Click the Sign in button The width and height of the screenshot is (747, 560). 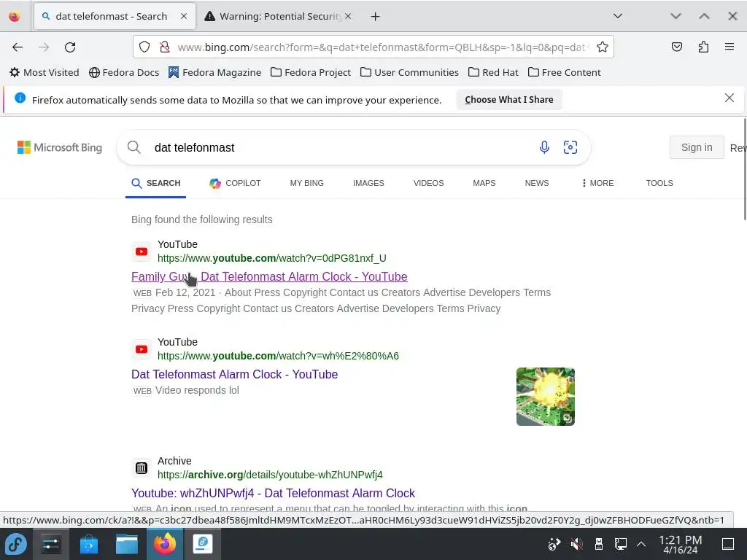click(x=697, y=147)
